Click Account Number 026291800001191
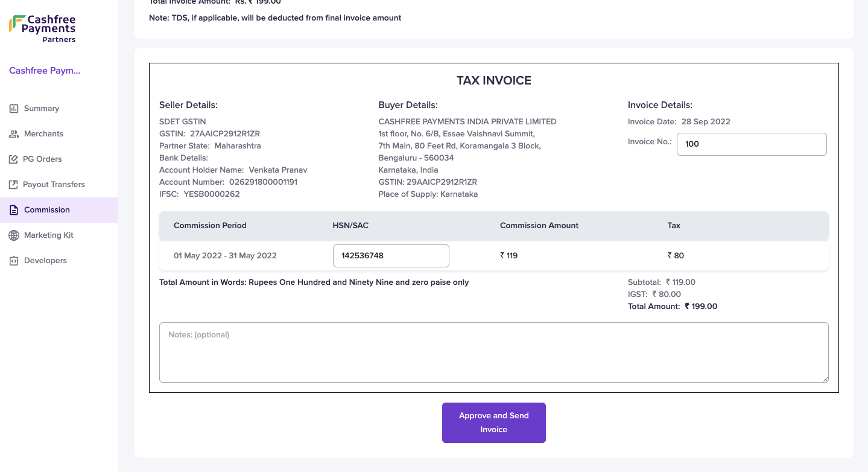 [x=228, y=182]
